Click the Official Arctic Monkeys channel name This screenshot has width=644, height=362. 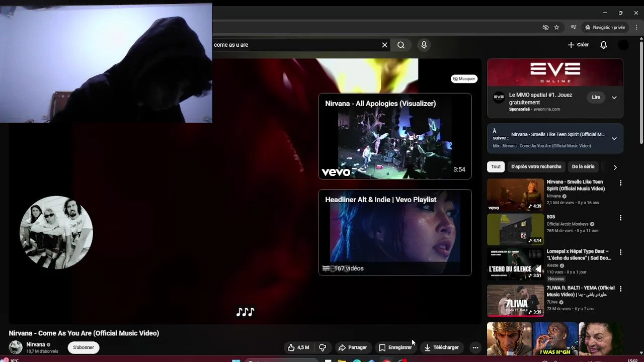(x=568, y=224)
